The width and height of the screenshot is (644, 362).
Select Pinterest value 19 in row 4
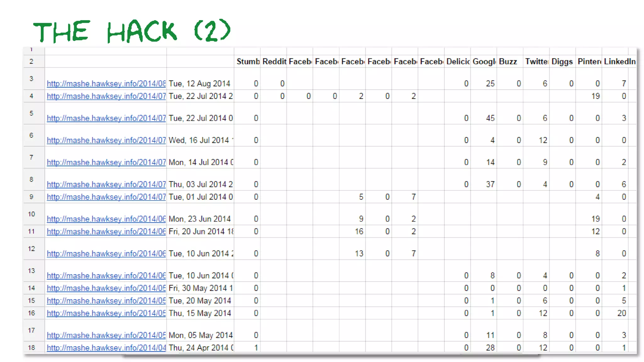[x=595, y=96]
